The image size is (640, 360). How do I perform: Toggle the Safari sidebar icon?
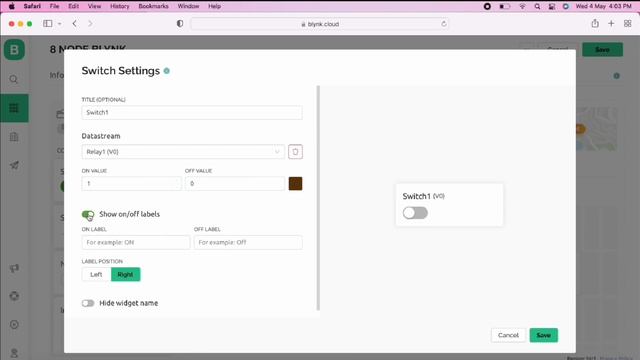48,24
